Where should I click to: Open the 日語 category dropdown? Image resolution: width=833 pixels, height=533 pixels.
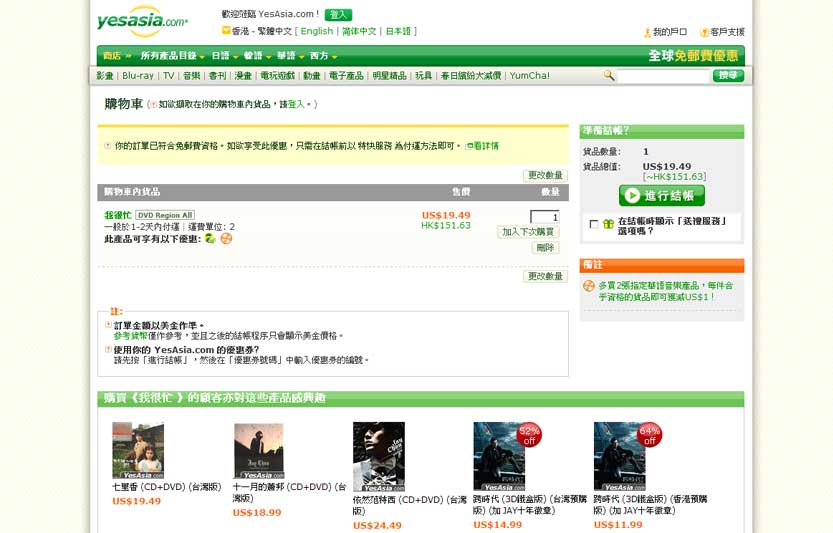(222, 56)
